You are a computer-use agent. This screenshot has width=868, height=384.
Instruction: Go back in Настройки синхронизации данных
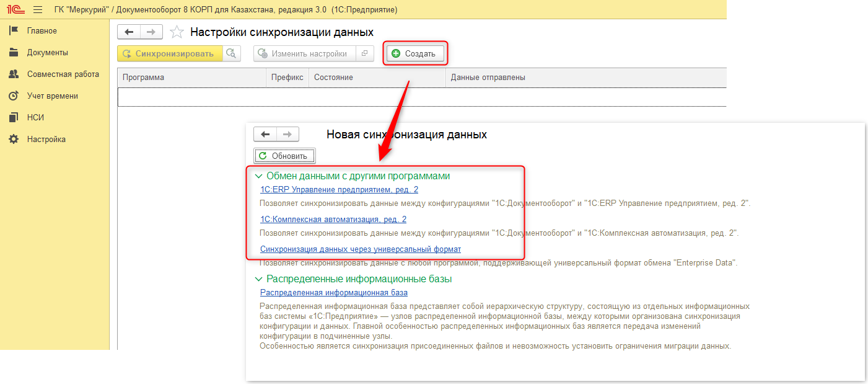point(129,32)
